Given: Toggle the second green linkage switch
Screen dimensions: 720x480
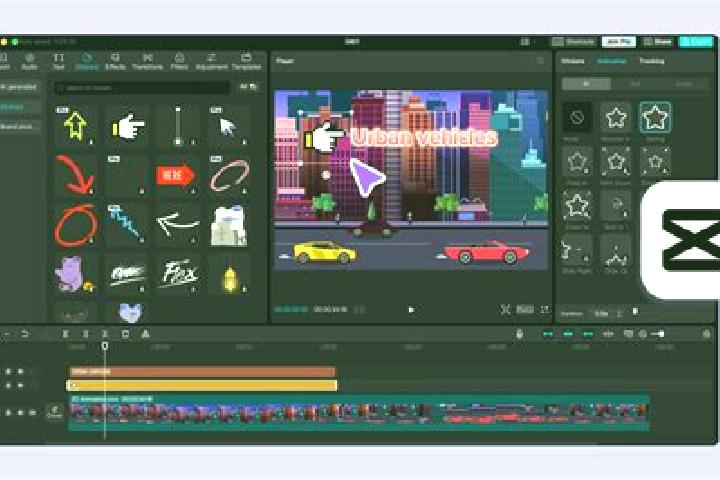Looking at the screenshot, I should [x=568, y=334].
